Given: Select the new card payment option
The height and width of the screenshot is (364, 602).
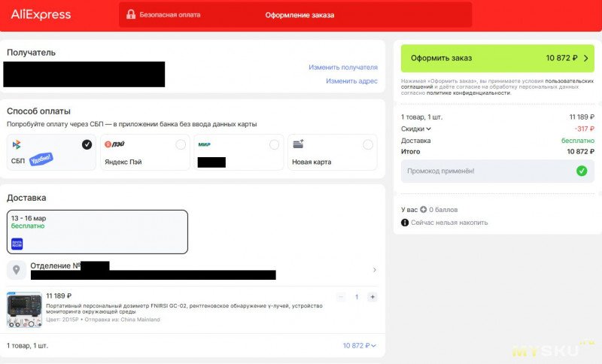Looking at the screenshot, I should tap(331, 152).
